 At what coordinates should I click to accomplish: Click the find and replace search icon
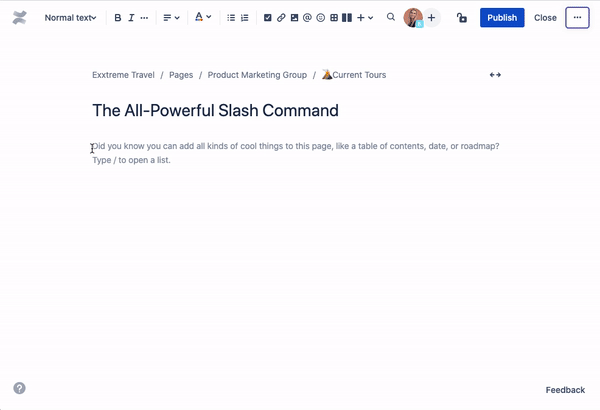coord(391,17)
